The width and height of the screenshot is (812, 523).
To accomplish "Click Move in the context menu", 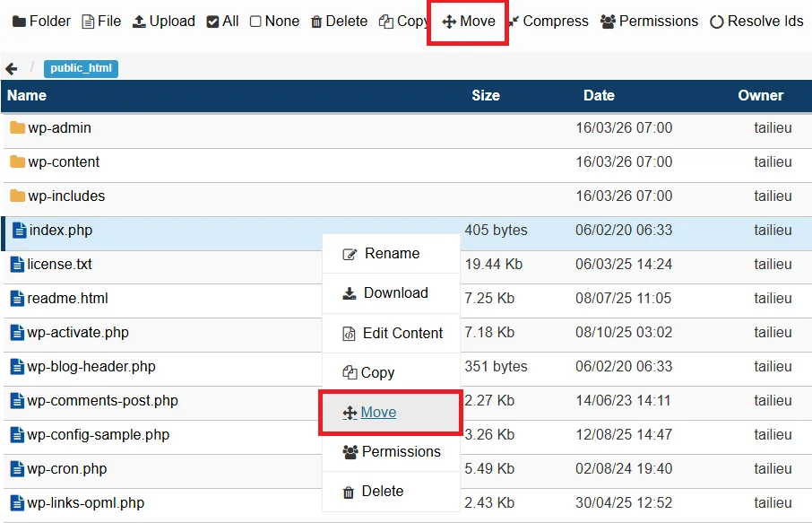I will 391,412.
